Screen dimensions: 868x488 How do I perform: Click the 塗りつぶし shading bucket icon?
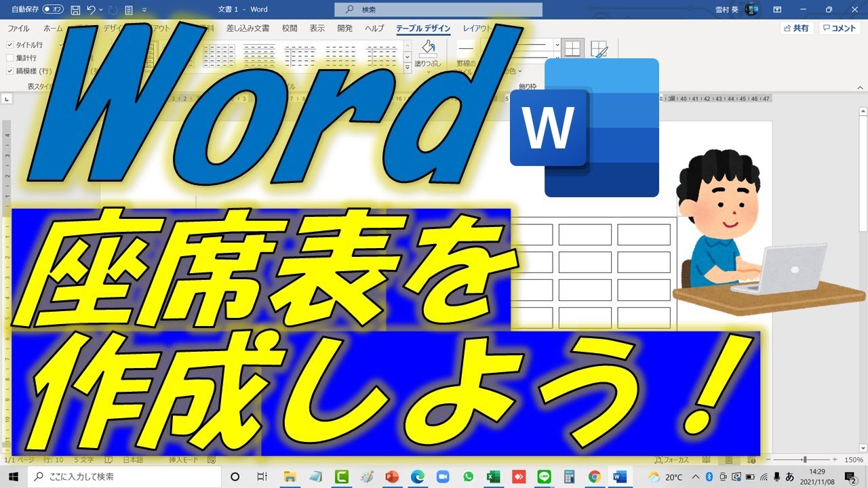pos(428,48)
